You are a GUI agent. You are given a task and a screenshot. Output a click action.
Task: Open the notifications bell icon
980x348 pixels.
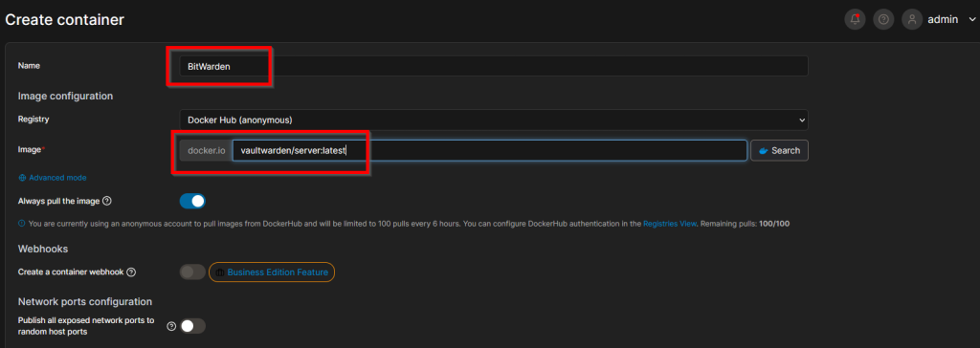(x=855, y=19)
